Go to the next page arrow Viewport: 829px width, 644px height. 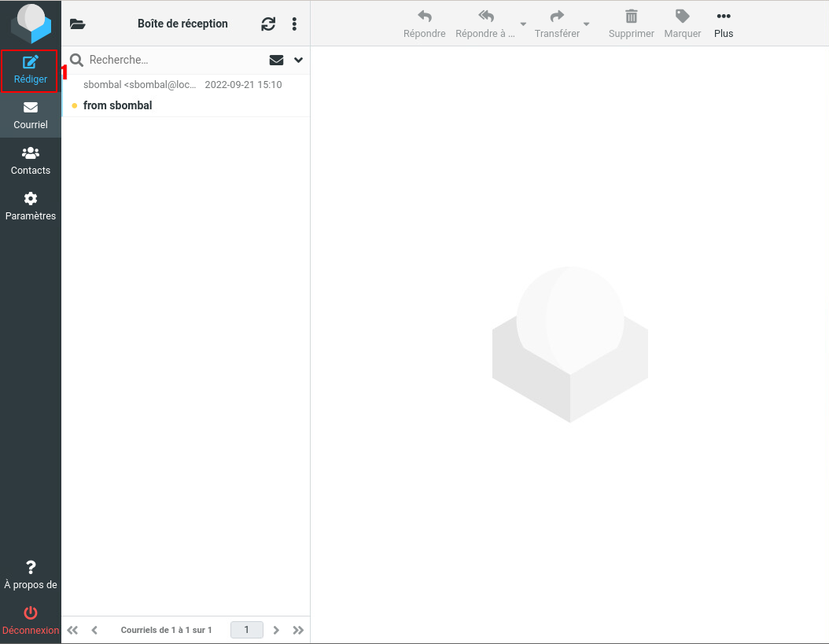tap(276, 630)
